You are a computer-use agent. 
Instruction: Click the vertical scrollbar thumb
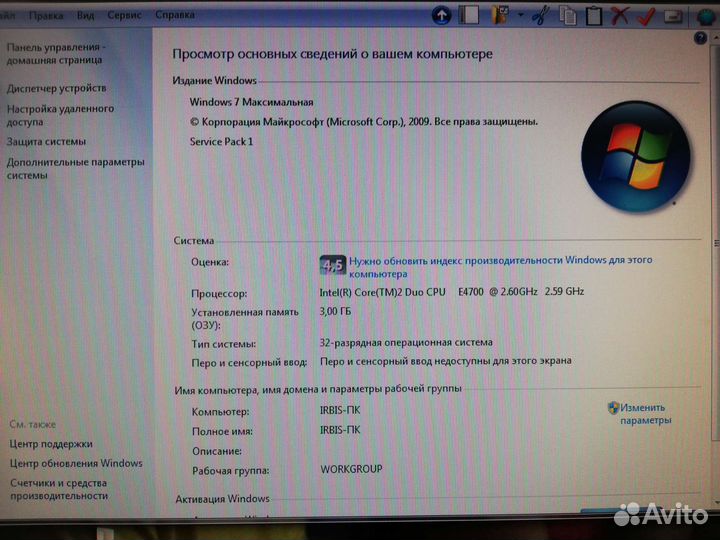pyautogui.click(x=716, y=242)
